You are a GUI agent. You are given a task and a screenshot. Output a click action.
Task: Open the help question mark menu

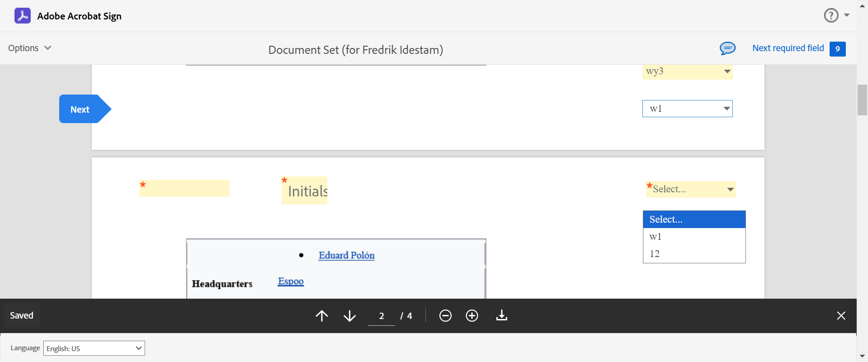(x=831, y=16)
